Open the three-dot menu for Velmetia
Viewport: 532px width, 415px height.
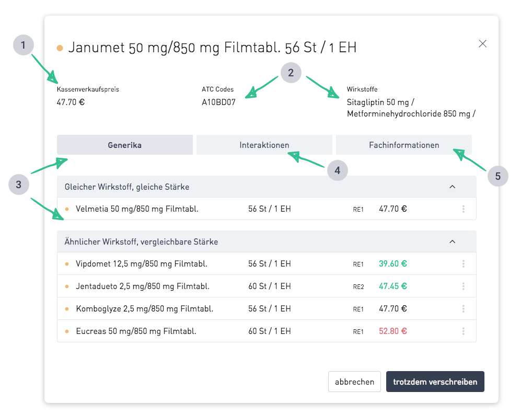pos(464,209)
